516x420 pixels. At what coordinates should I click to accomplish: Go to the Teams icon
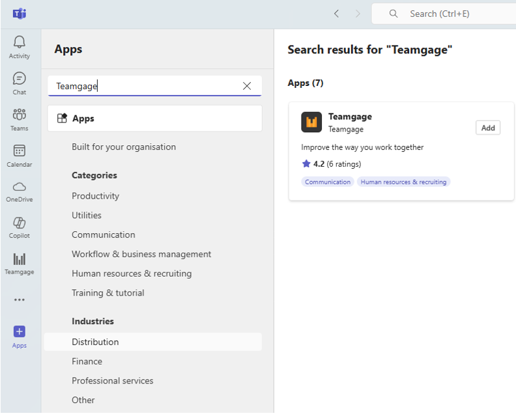pyautogui.click(x=20, y=115)
